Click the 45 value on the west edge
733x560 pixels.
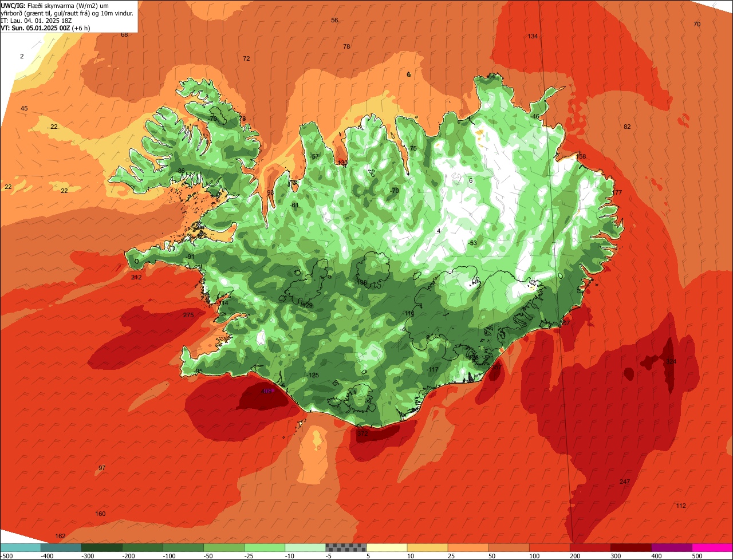click(24, 108)
